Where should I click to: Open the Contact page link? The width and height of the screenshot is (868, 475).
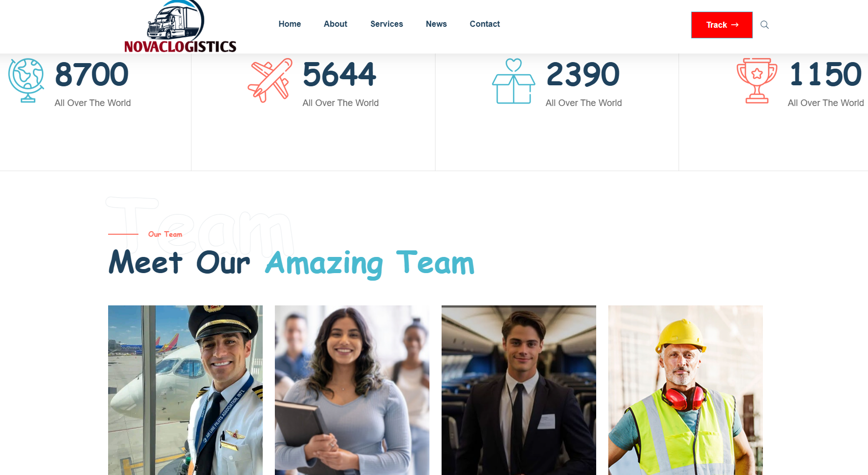click(x=485, y=24)
